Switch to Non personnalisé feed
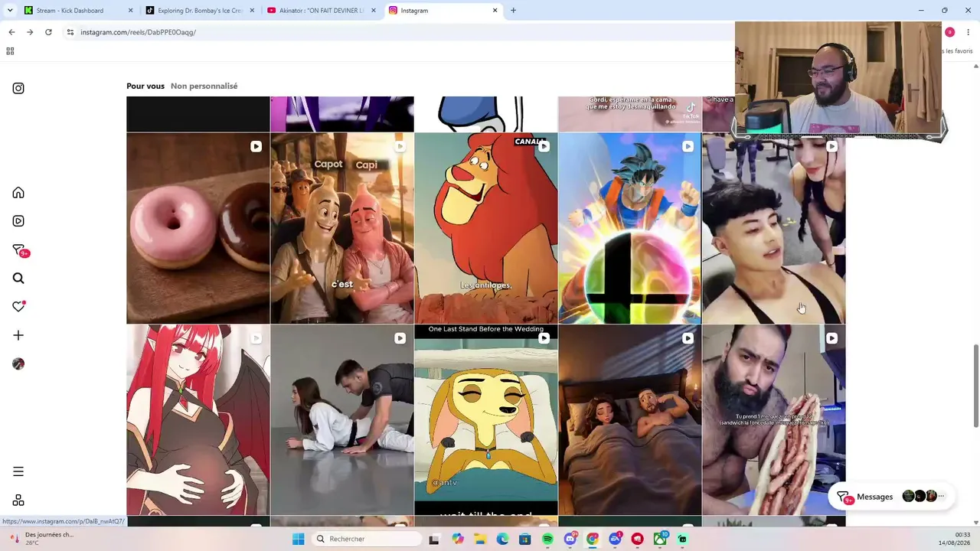Viewport: 980px width, 551px height. pyautogui.click(x=204, y=86)
